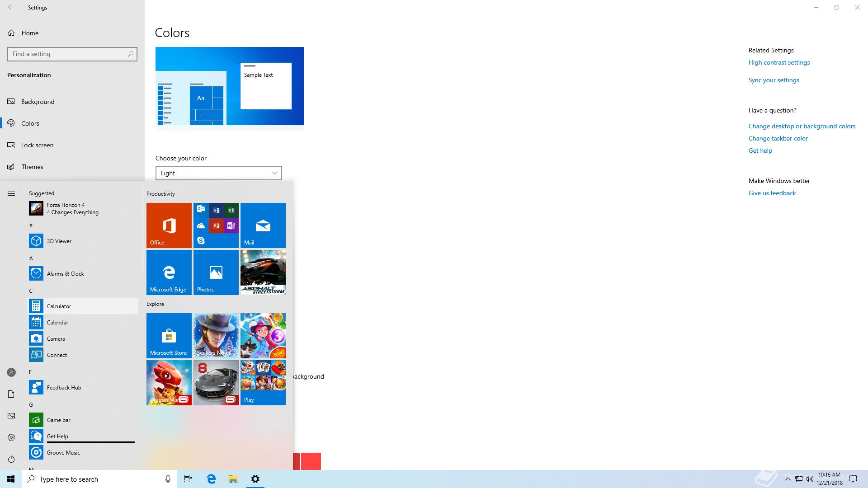Image resolution: width=868 pixels, height=488 pixels.
Task: Open the Photos tile
Action: pos(216,272)
